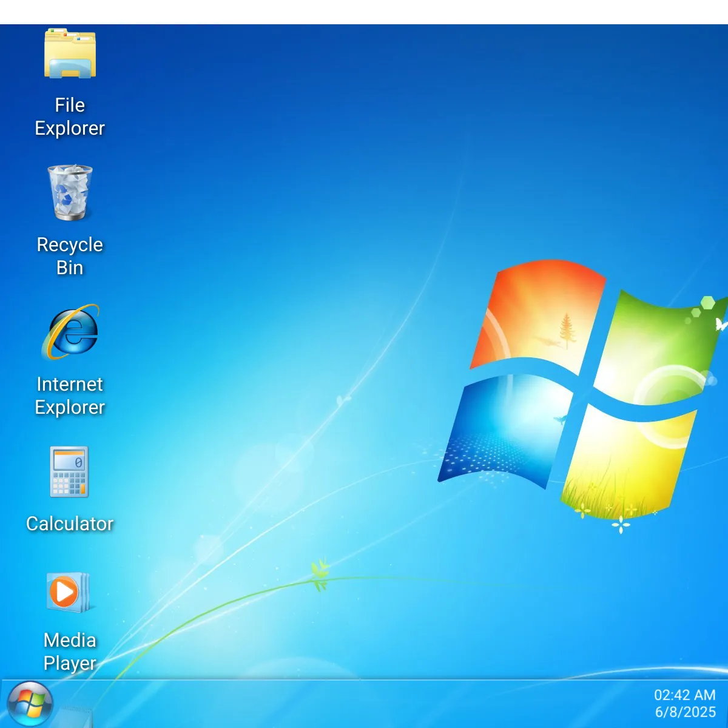Click the Windows wallpaper logo center

[x=582, y=388]
